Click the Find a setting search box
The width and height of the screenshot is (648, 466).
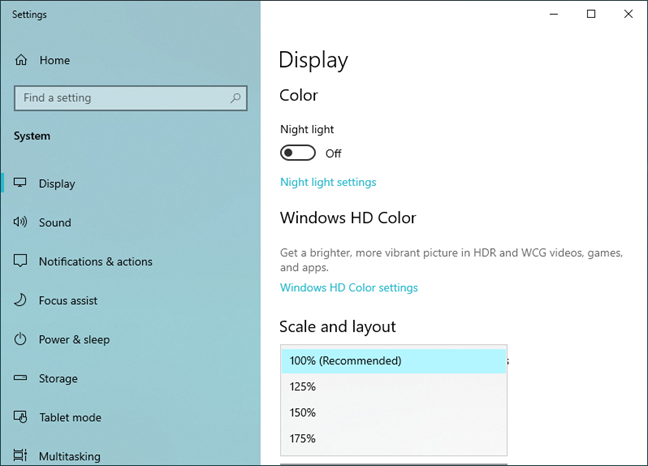click(x=131, y=98)
